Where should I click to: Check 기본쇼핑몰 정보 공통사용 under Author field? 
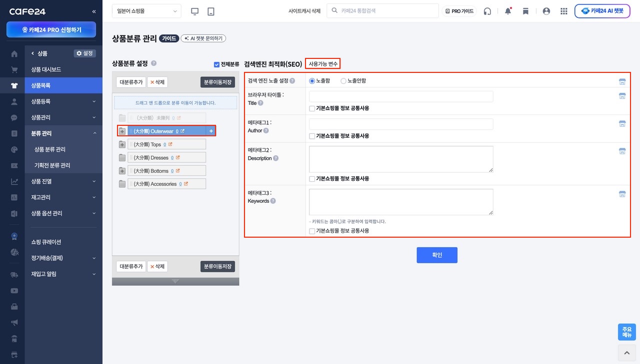(x=312, y=136)
